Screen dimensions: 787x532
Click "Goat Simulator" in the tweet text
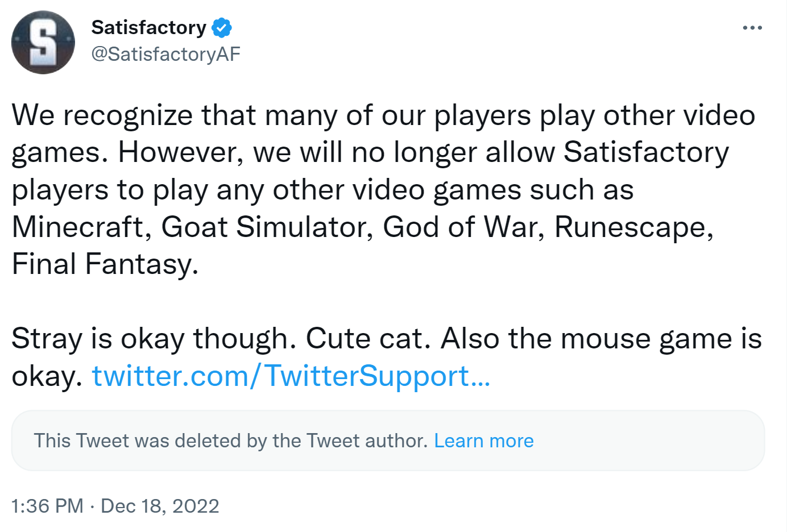click(266, 227)
